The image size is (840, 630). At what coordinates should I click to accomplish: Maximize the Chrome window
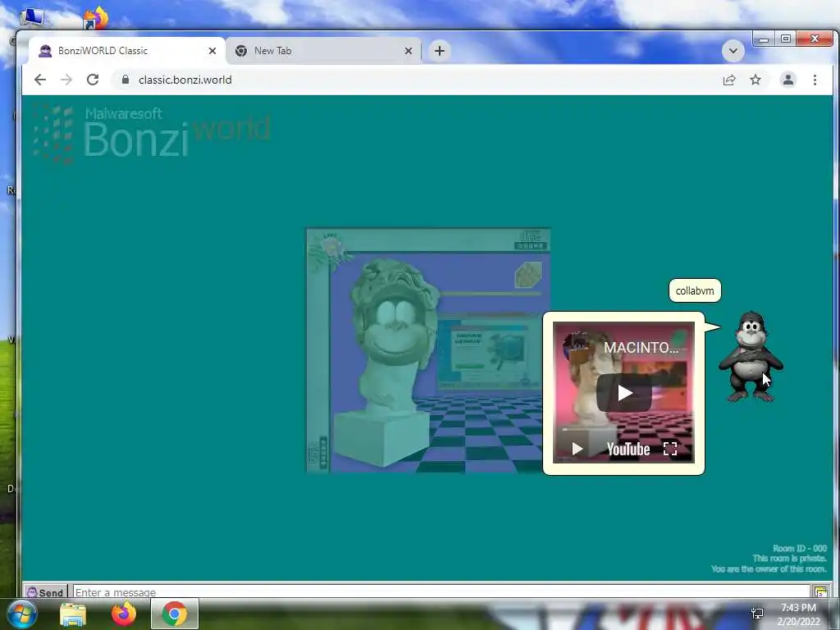(x=785, y=39)
